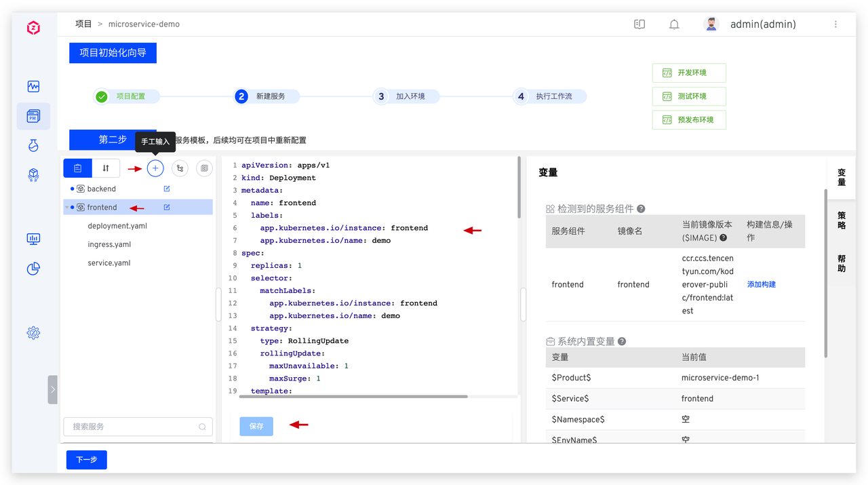Click the 开发环境 button
The height and width of the screenshot is (485, 868).
pos(689,73)
